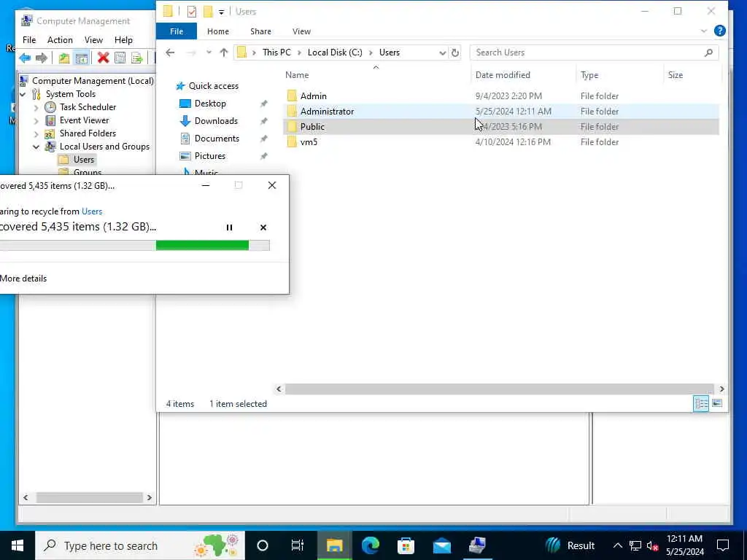Switch to Details view using the status bar icon
The height and width of the screenshot is (560, 747).
pyautogui.click(x=701, y=404)
